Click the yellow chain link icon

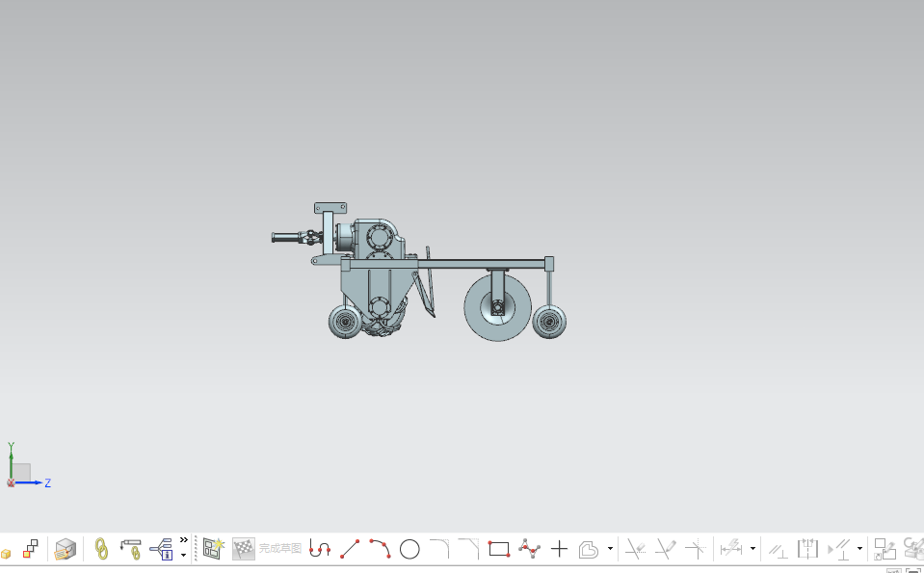[101, 549]
